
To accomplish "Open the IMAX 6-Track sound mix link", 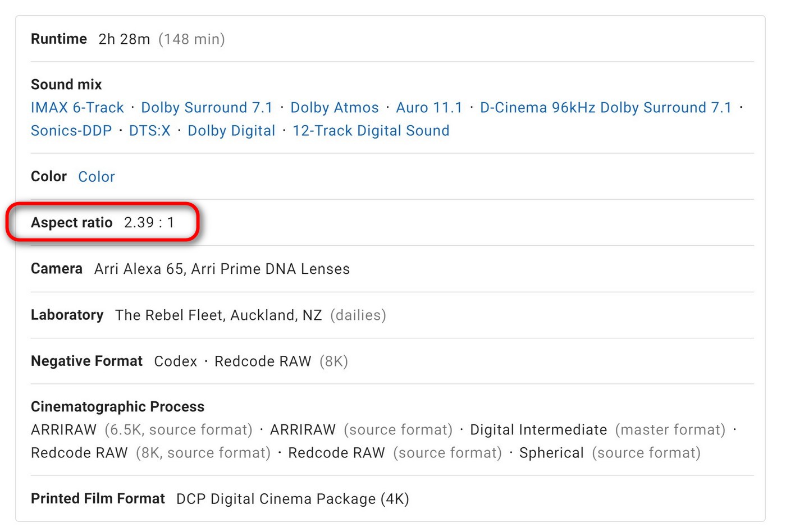I will tap(77, 108).
